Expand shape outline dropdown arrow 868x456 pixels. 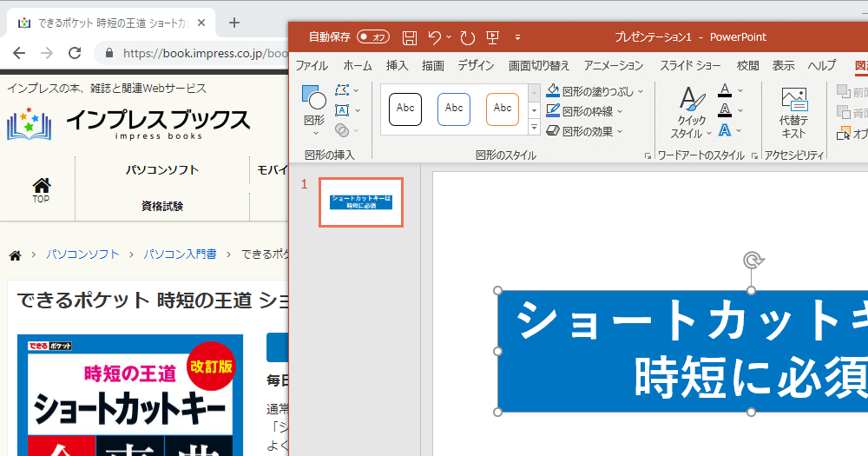(620, 111)
